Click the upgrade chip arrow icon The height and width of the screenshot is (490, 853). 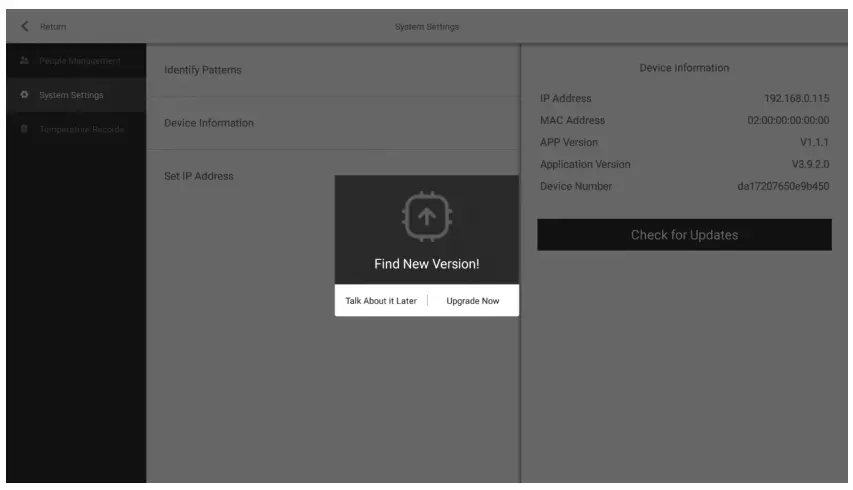pos(427,215)
